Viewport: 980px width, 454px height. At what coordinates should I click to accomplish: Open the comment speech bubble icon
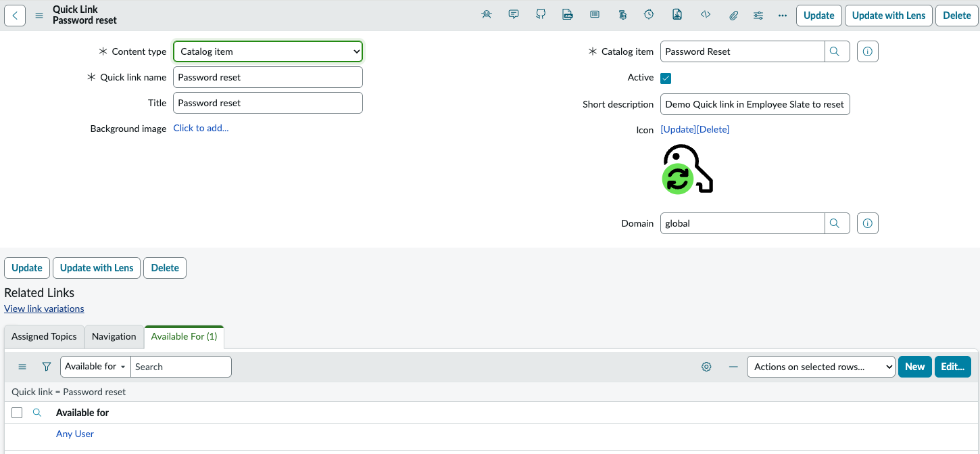pyautogui.click(x=514, y=15)
